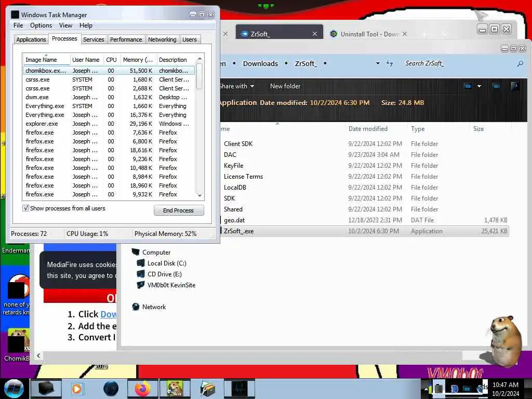Select ZrSoft_.exe application file
The width and height of the screenshot is (532, 399).
coord(238,231)
